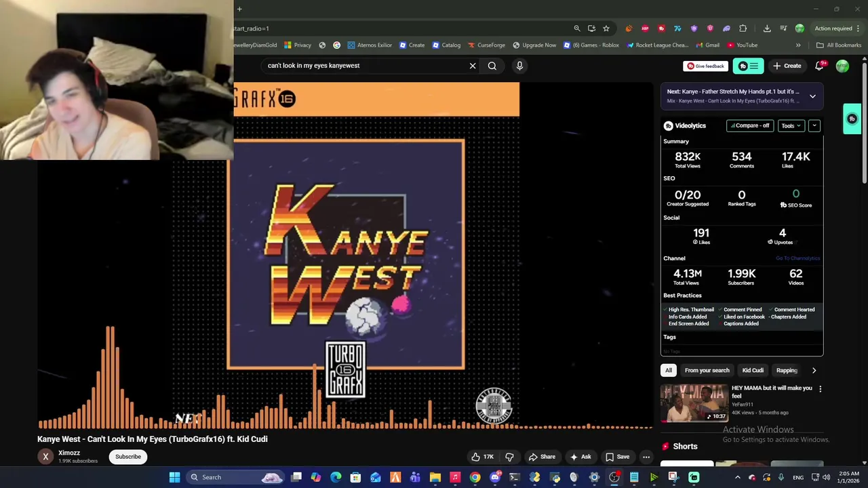Click the install app icon in address bar
This screenshot has height=488, width=868.
pyautogui.click(x=591, y=28)
